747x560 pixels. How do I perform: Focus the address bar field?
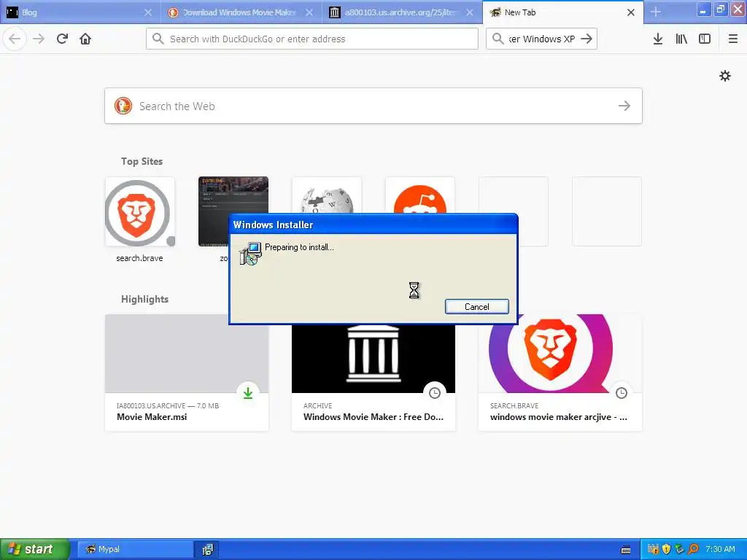(x=312, y=39)
